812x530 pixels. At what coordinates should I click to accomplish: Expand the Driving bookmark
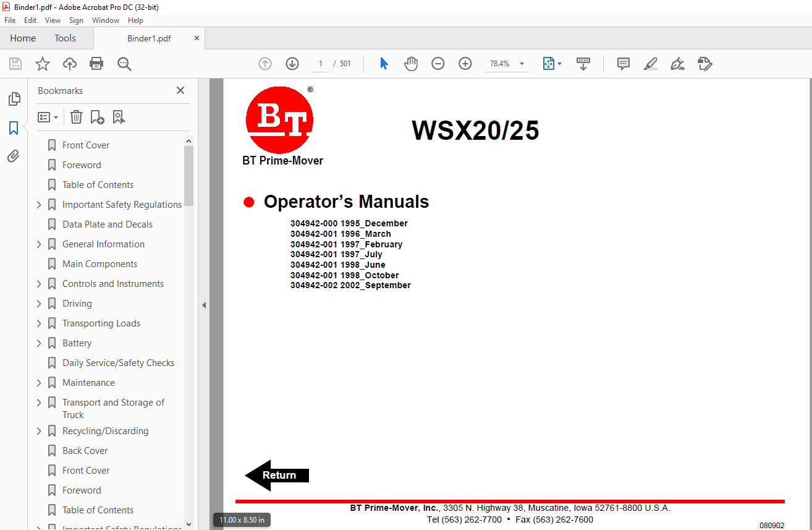click(39, 304)
